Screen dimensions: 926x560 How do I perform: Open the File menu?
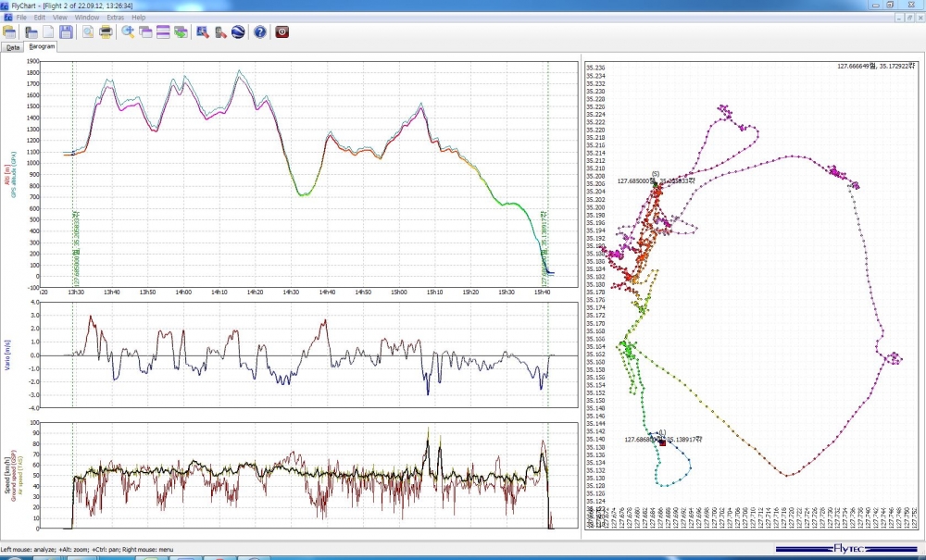21,18
